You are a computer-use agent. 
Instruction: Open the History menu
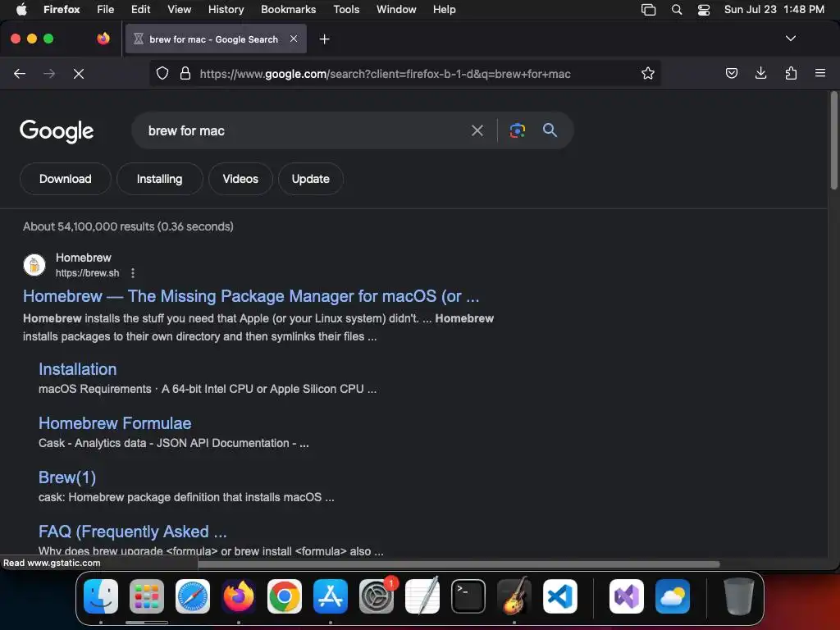(226, 9)
